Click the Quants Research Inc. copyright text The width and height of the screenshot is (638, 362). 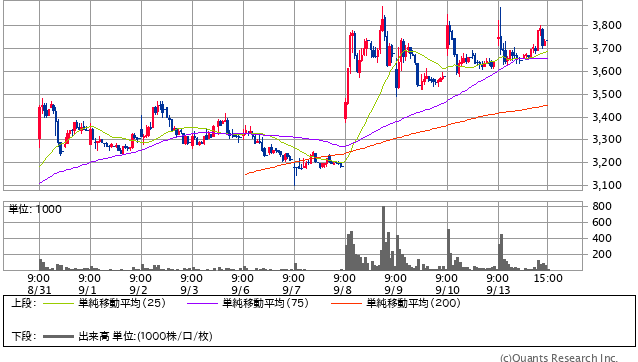pyautogui.click(x=559, y=358)
